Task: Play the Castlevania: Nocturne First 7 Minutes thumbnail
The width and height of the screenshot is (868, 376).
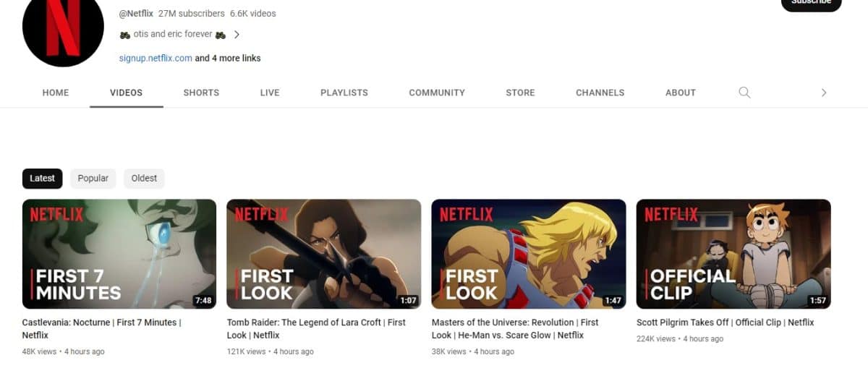Action: coord(119,254)
